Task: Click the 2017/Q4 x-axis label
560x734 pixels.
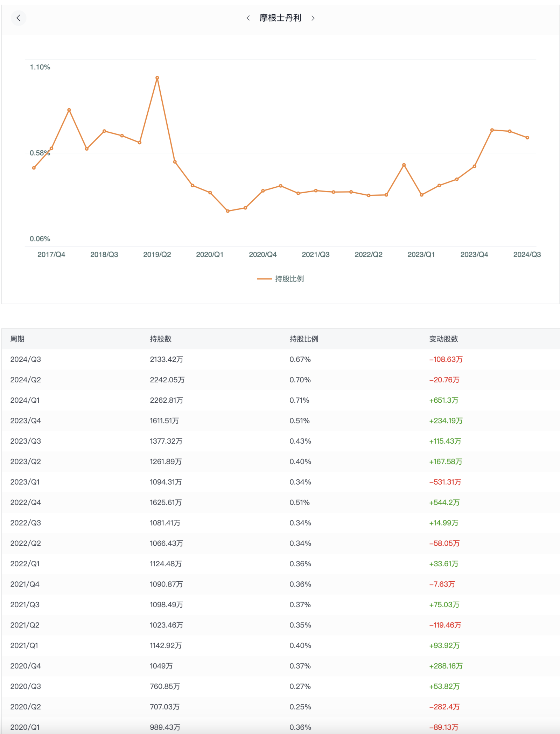Action: (51, 255)
